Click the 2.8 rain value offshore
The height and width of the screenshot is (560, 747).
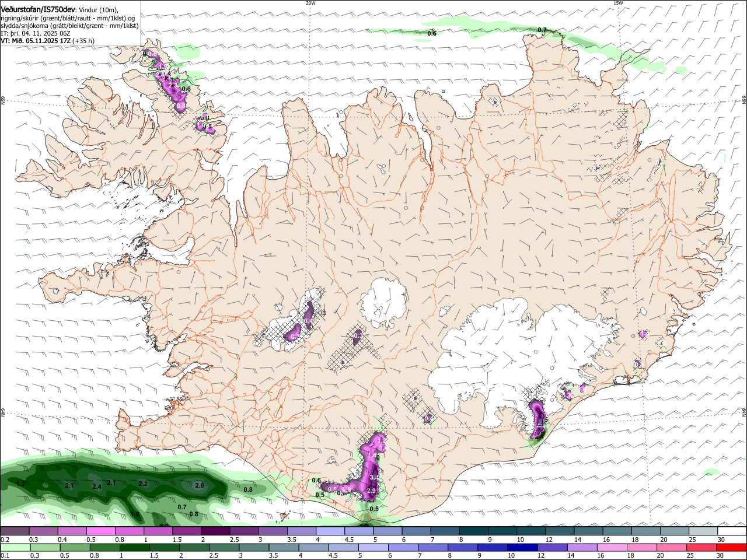[200, 485]
